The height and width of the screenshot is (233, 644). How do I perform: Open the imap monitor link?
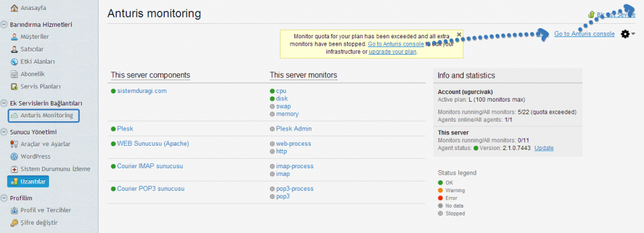click(282, 174)
